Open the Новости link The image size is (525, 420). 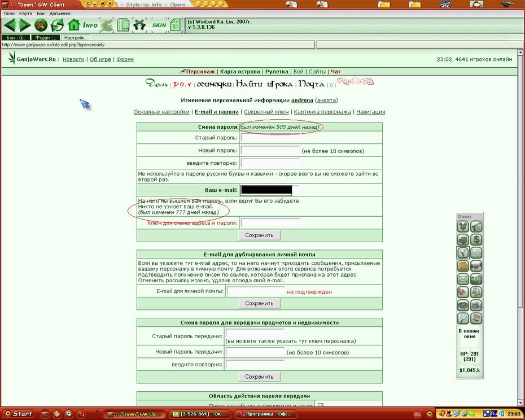(73, 59)
